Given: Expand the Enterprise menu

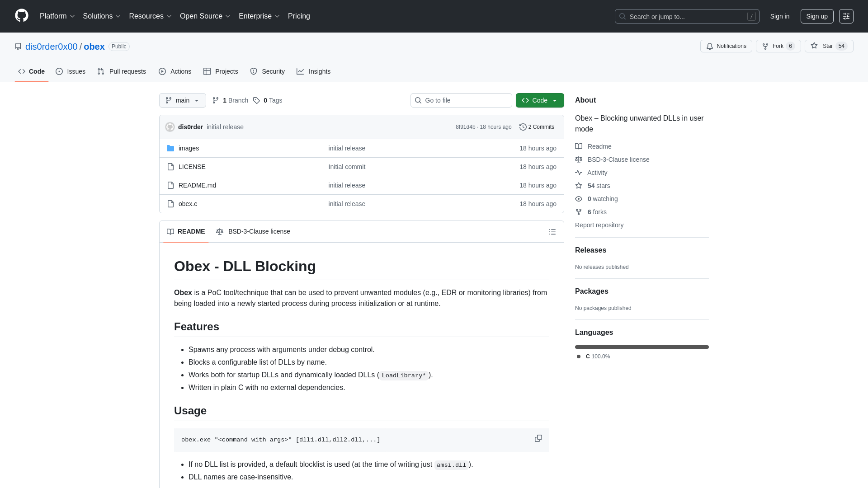Looking at the screenshot, I should coord(259,16).
